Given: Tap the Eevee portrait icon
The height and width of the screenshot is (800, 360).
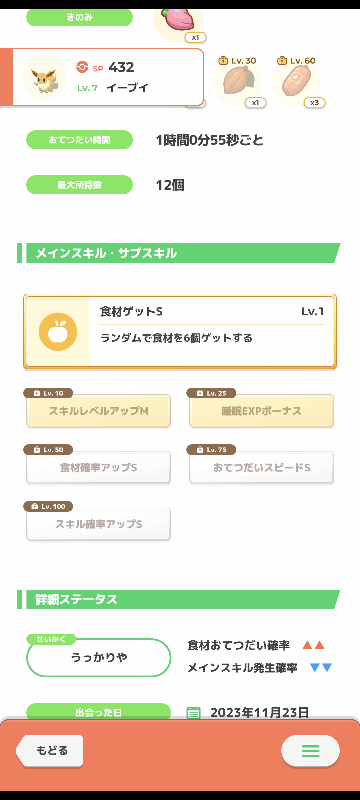Looking at the screenshot, I should (44, 77).
